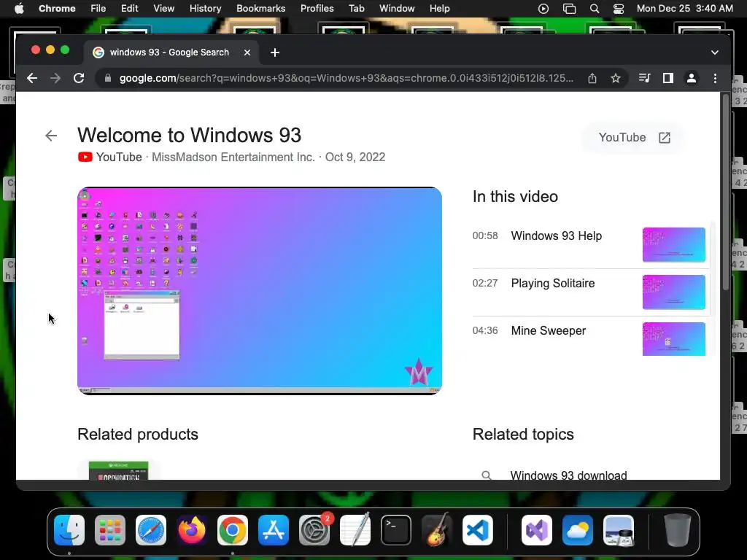Click the URL address bar field
The width and height of the screenshot is (747, 560).
pyautogui.click(x=347, y=78)
